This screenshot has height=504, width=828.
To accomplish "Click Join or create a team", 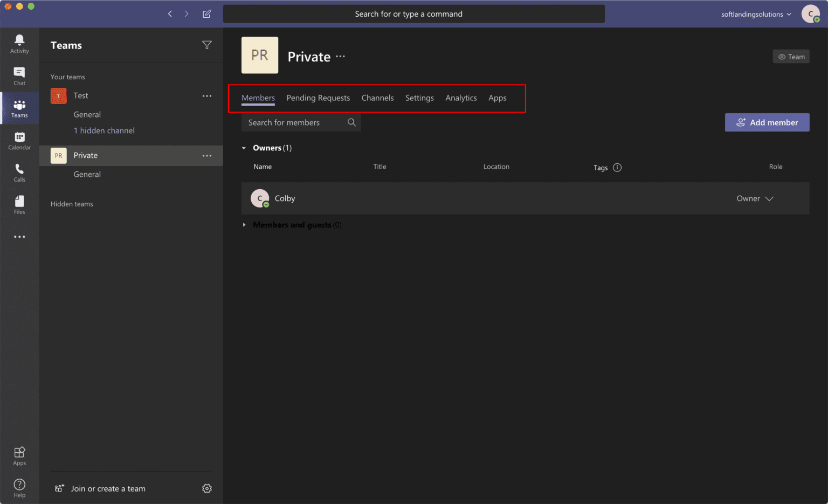I will point(107,488).
